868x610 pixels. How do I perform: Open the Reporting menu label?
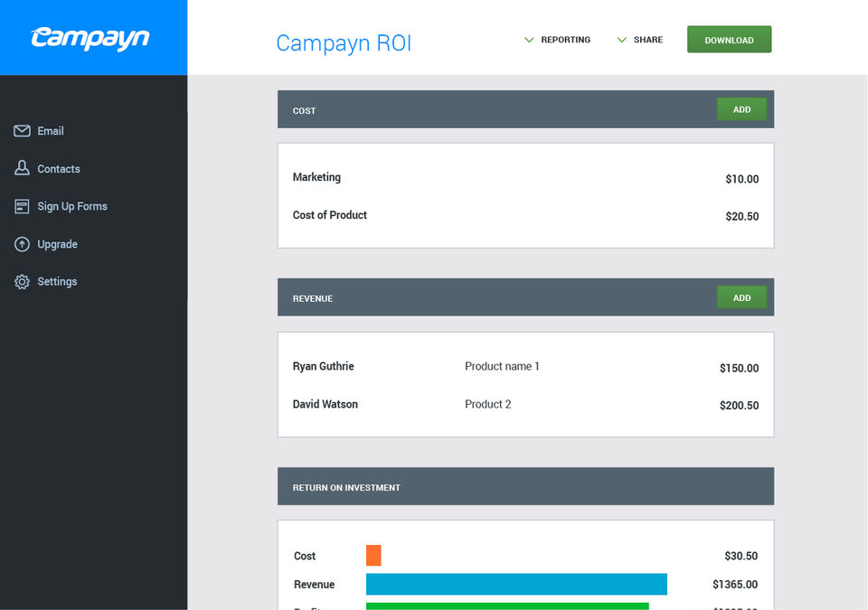(x=566, y=40)
